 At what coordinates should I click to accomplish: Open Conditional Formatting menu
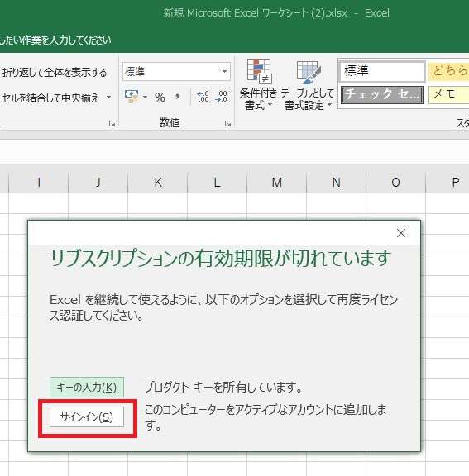point(258,86)
